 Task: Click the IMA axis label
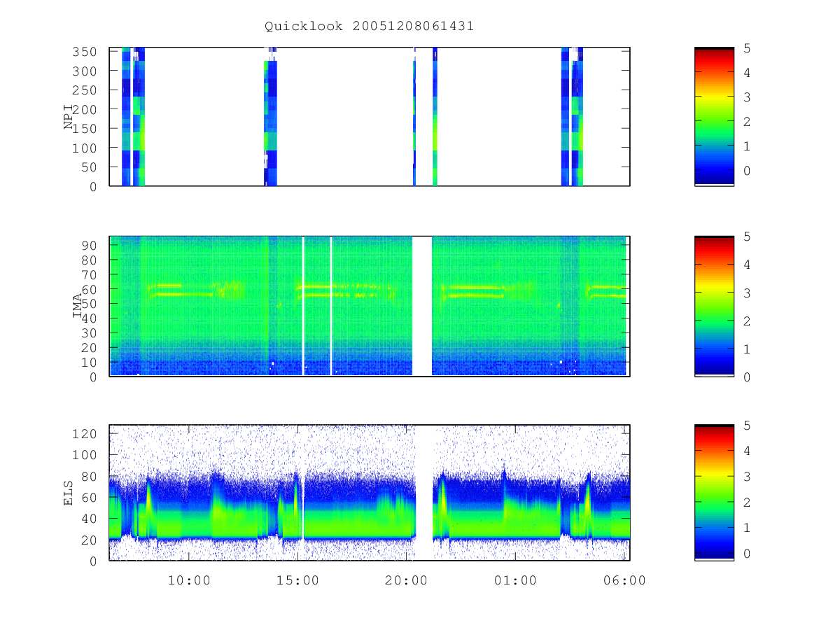coord(78,306)
